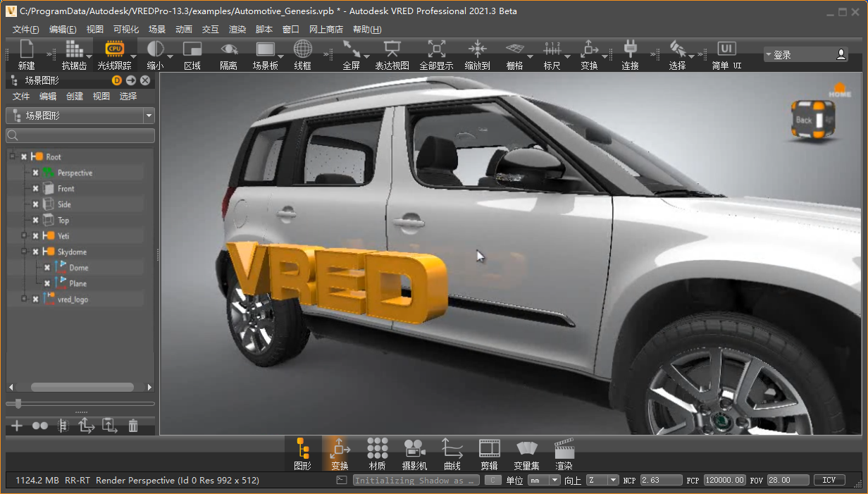The image size is (868, 494).
Task: Click the terminal icon in status bar
Action: coord(341,480)
